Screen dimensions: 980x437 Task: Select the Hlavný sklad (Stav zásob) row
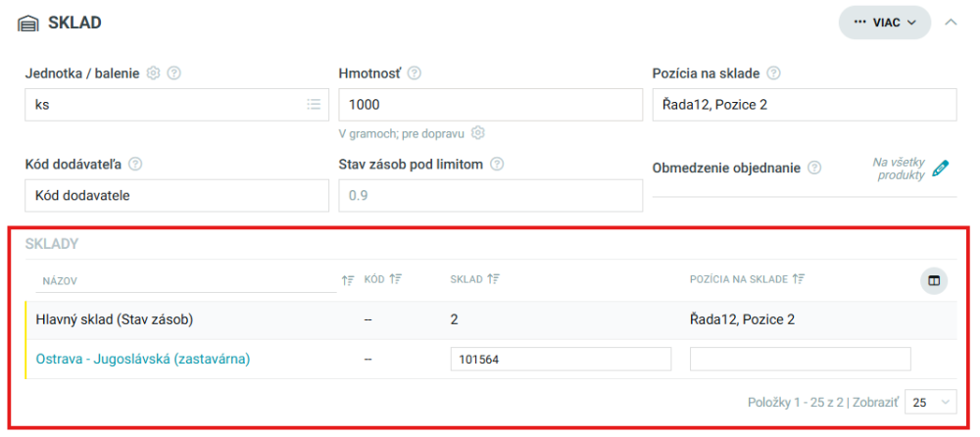(491, 319)
